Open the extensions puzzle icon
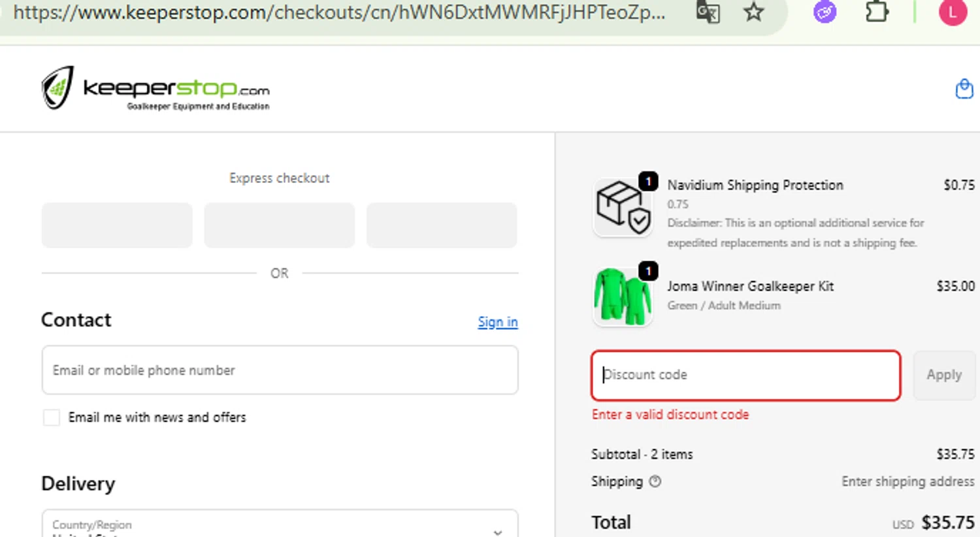Viewport: 980px width, 537px height. (877, 12)
